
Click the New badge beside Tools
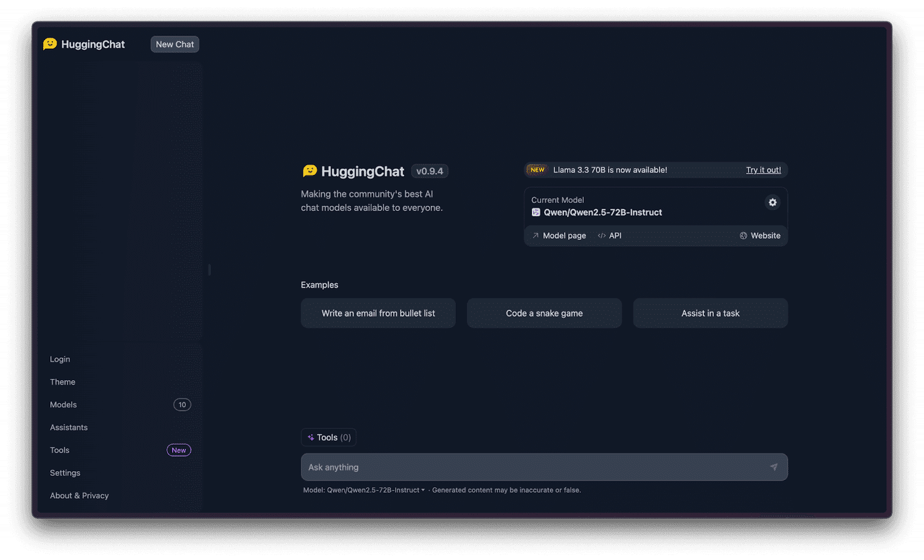[x=179, y=450]
